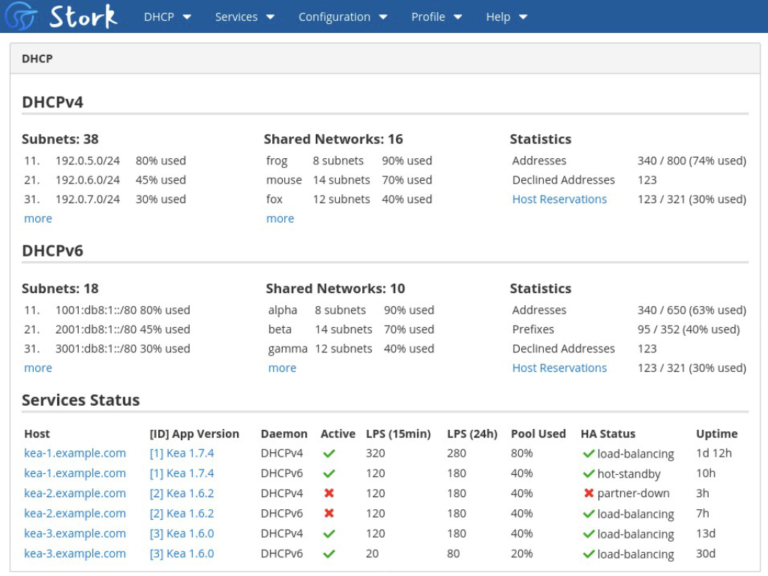Click the red partner-down HA status icon

click(x=588, y=494)
